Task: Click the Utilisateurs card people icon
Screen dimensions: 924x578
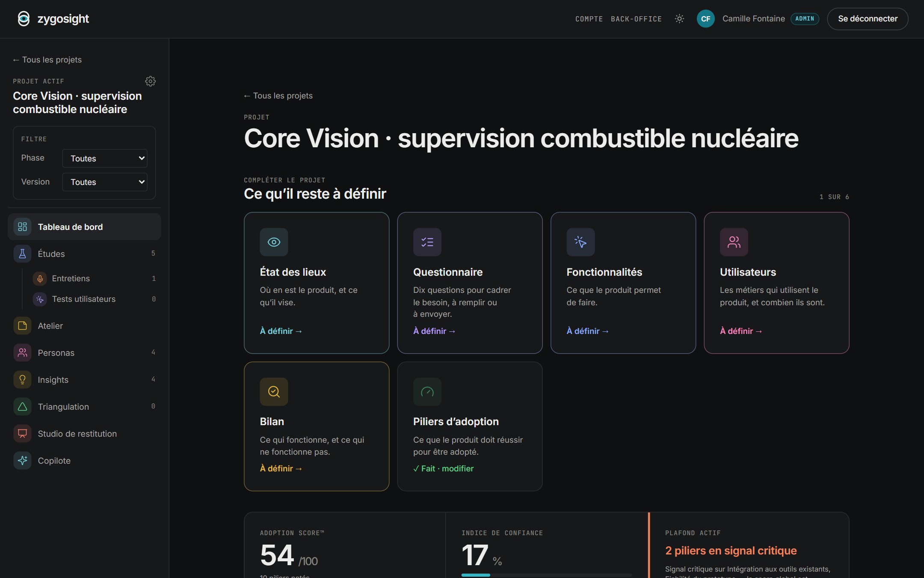Action: pos(734,242)
